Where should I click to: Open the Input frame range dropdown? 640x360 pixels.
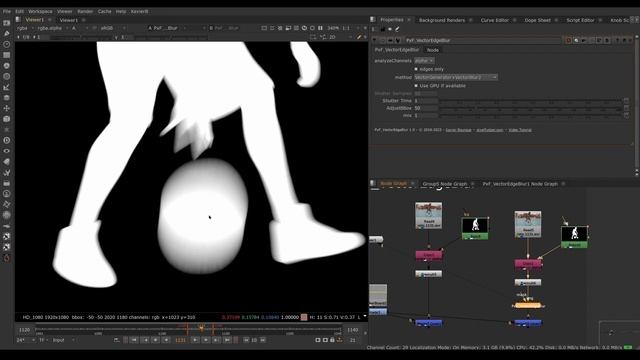point(64,340)
